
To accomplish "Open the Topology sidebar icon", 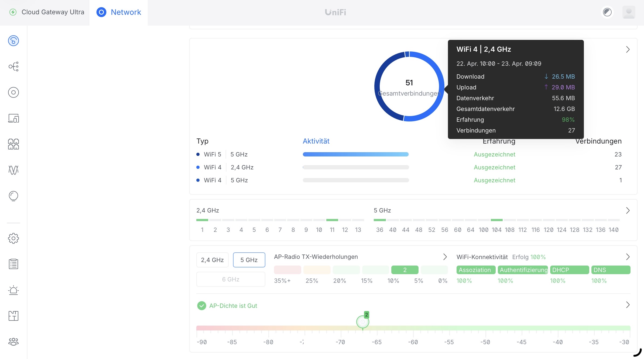I will tap(13, 67).
